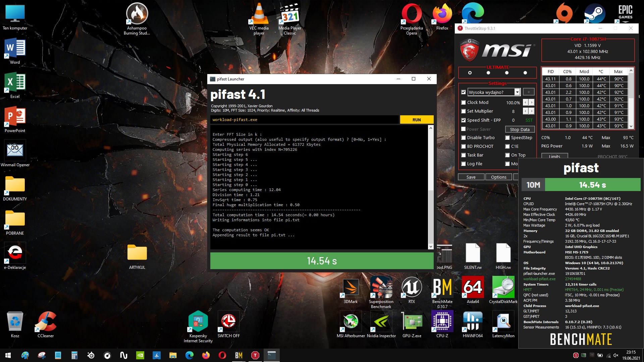644x362 pixels.
Task: Uncheck the checkbox beside Wysoka wydajno? profile
Action: pos(464,92)
